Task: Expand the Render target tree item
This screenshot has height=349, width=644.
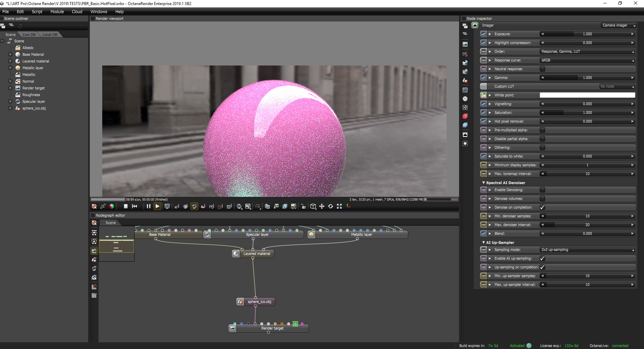Action: [10, 88]
